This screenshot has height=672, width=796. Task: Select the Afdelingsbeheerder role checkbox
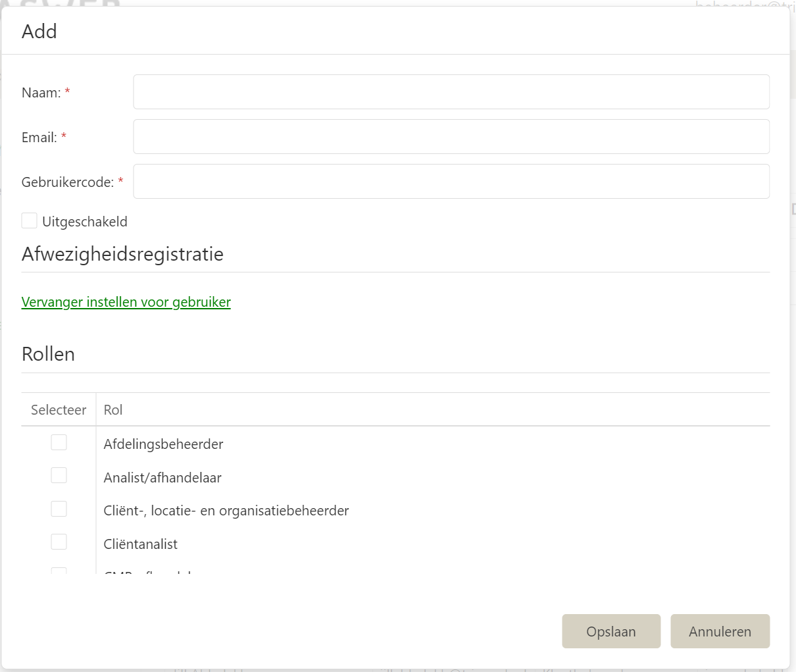[59, 442]
